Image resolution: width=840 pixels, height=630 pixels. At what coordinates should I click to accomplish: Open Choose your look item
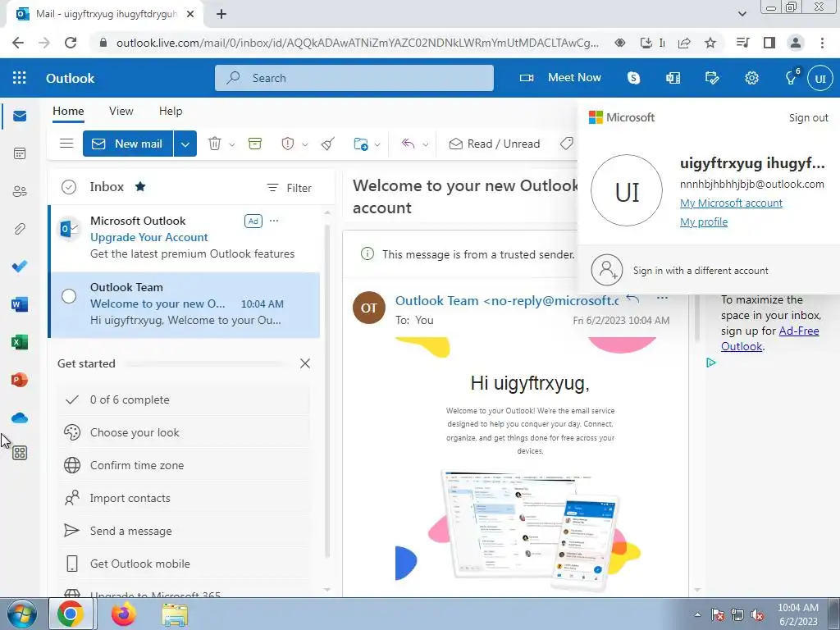[183, 432]
